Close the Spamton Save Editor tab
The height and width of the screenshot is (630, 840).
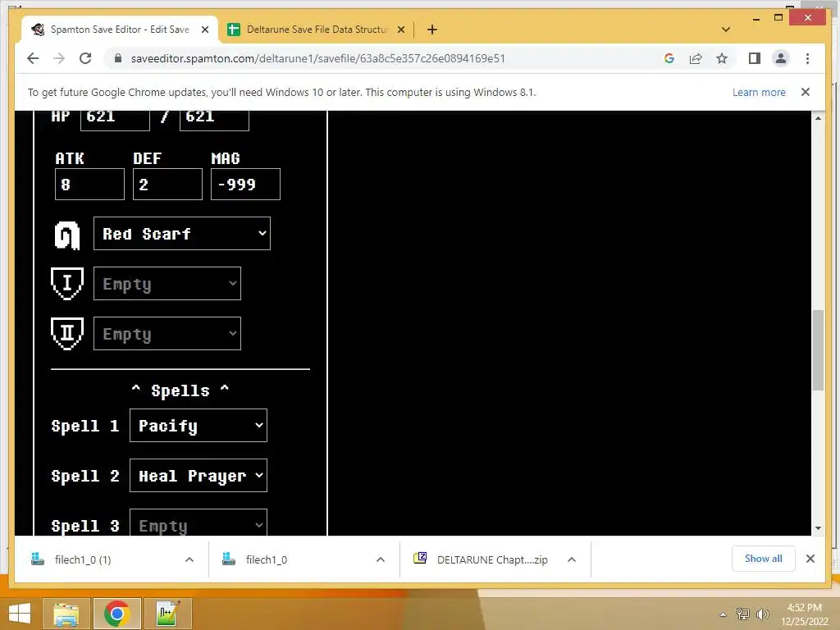[x=204, y=30]
